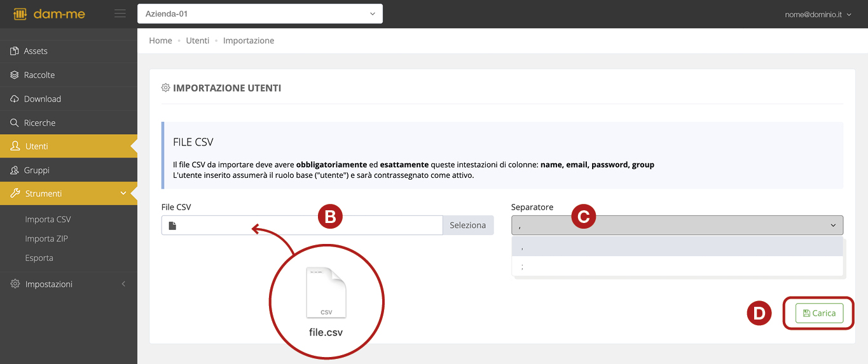Viewport: 868px width, 364px height.
Task: Click the Impostazioni gear icon
Action: coord(15,284)
